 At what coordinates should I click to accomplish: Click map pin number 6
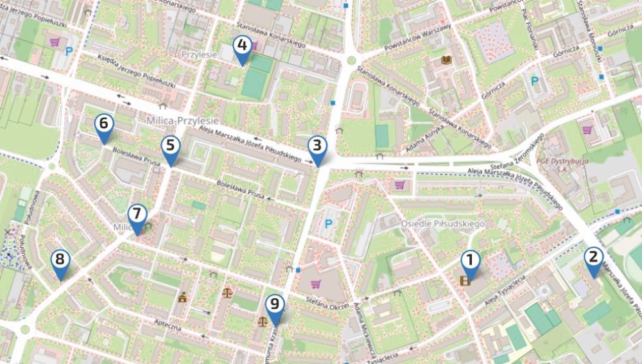click(104, 125)
